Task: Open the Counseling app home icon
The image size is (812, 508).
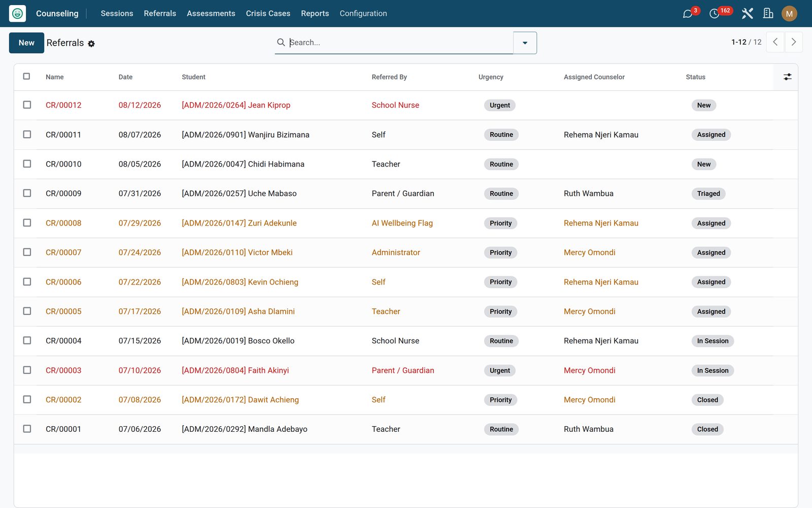Action: pyautogui.click(x=17, y=14)
